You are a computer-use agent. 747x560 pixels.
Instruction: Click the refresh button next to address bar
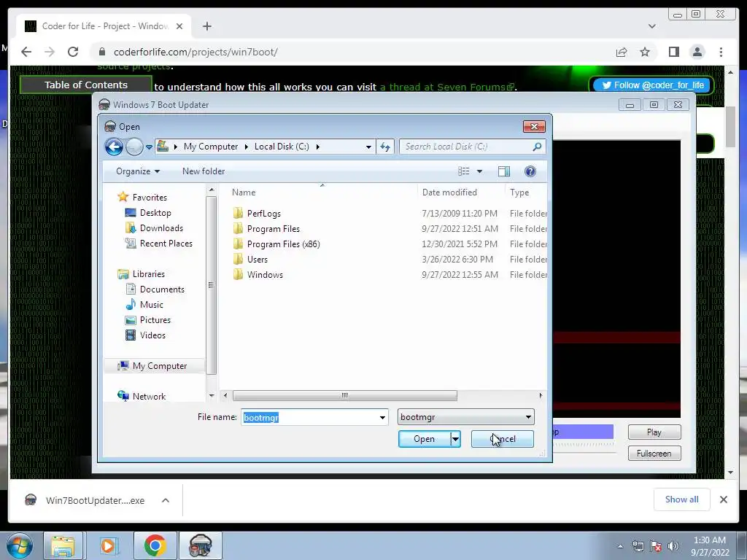click(385, 147)
